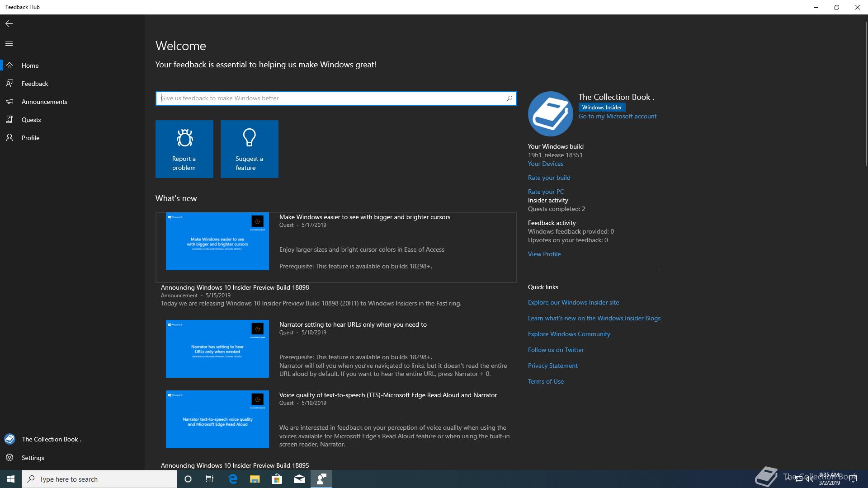
Task: Click Suggest a feature tile
Action: 249,149
